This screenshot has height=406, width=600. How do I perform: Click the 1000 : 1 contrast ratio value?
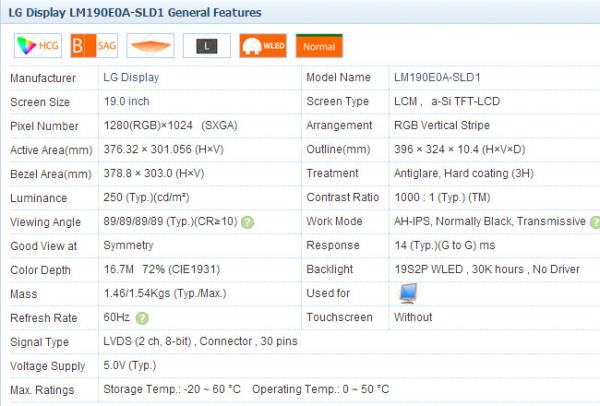(442, 197)
